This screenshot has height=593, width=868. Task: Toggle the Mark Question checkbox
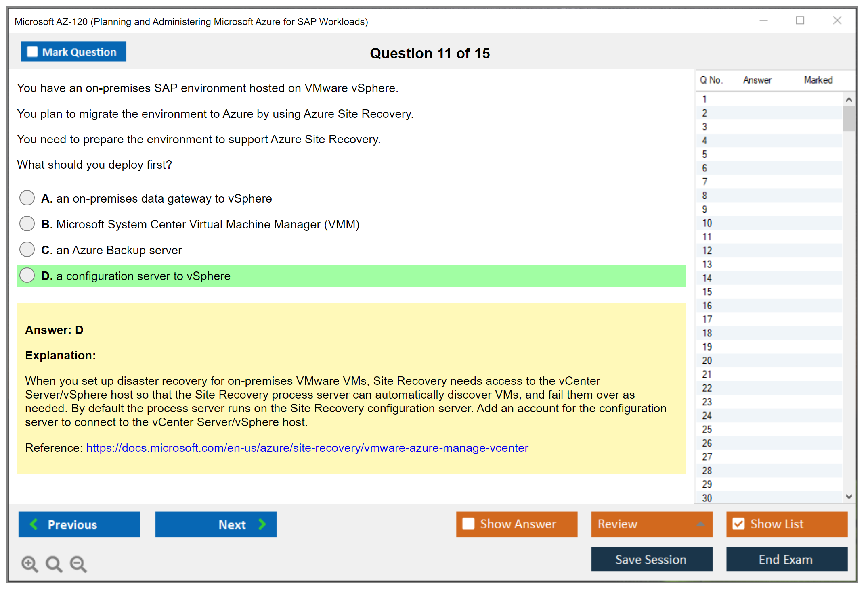click(x=32, y=52)
